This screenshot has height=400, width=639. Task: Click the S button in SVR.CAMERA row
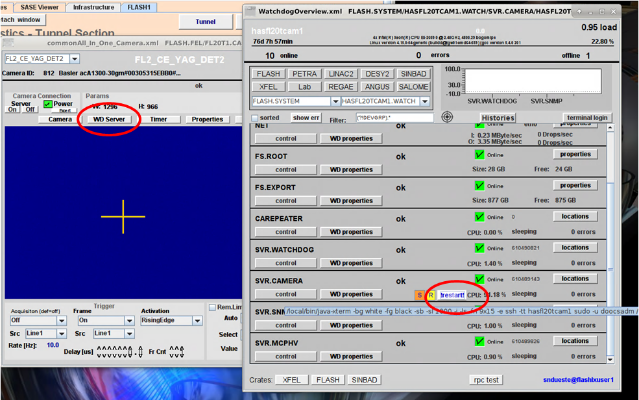tap(421, 295)
